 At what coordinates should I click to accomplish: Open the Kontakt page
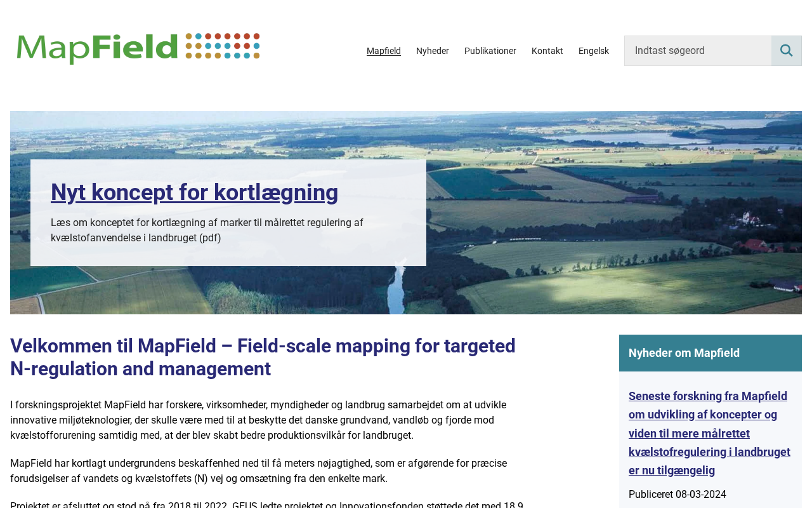coord(547,51)
